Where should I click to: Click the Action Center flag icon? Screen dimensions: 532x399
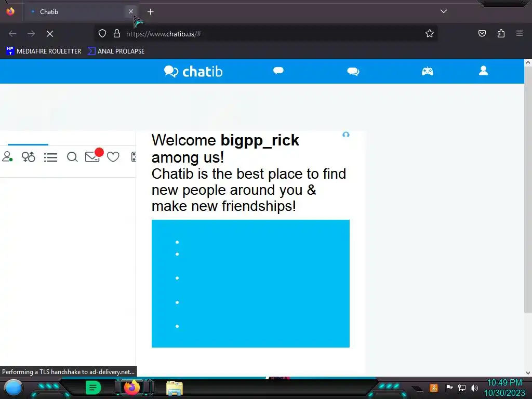click(449, 388)
